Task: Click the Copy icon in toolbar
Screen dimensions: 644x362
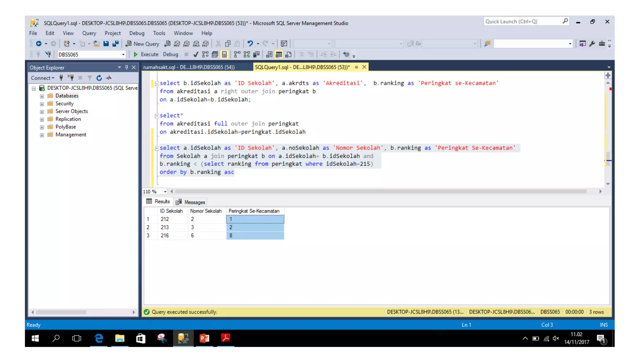Action: [228, 44]
